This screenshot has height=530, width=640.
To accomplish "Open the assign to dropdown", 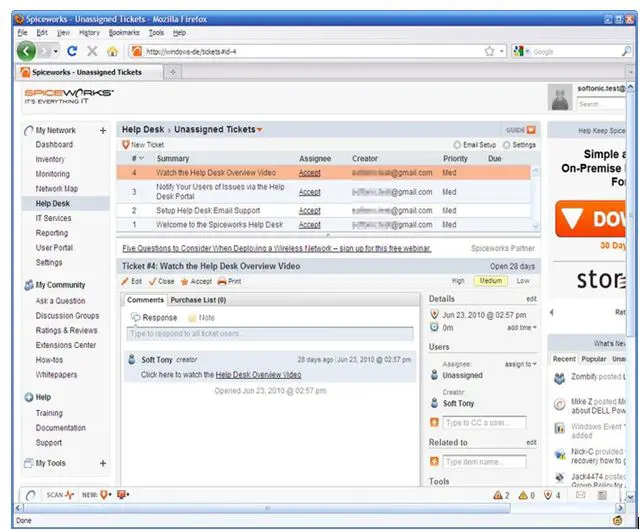I will pyautogui.click(x=520, y=364).
